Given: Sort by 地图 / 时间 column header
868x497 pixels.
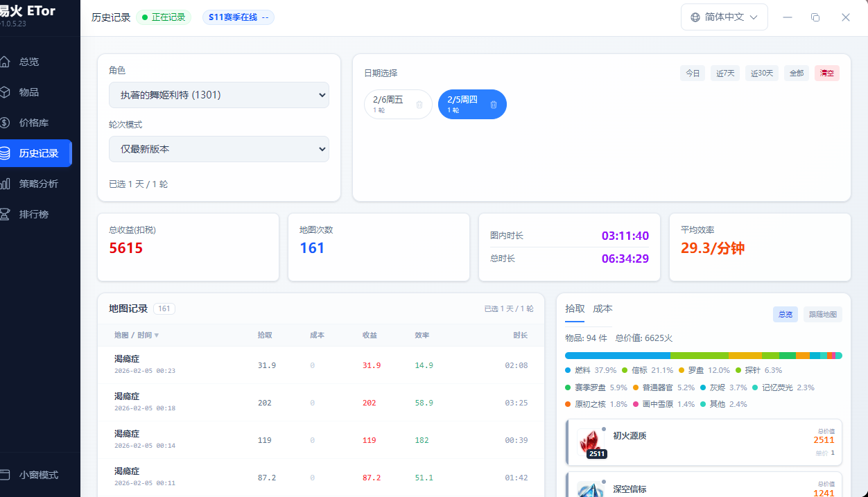Looking at the screenshot, I should pyautogui.click(x=137, y=335).
